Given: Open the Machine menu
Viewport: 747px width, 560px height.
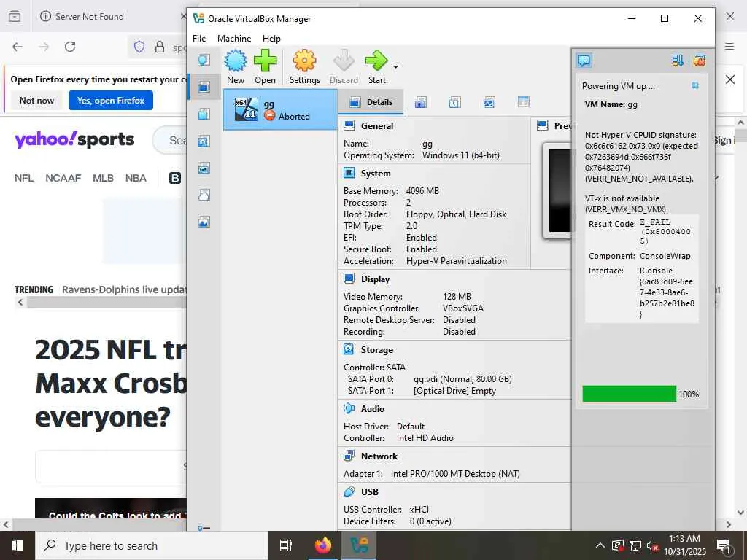Looking at the screenshot, I should pyautogui.click(x=234, y=39).
